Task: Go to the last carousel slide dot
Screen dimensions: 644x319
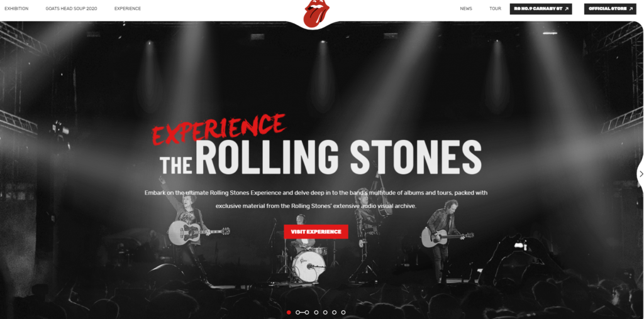Action: coord(343,313)
